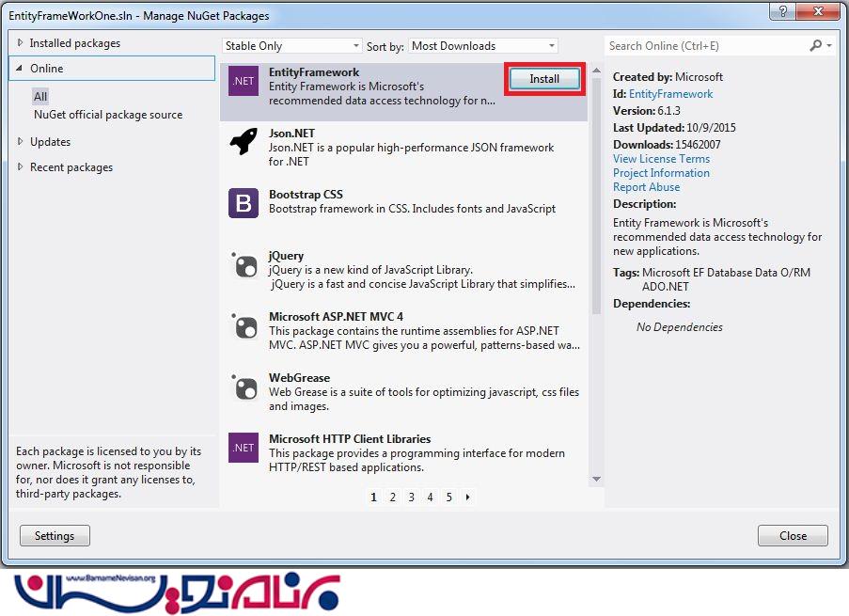Click the EntityFramework .NET package icon
849x616 pixels.
tap(244, 81)
